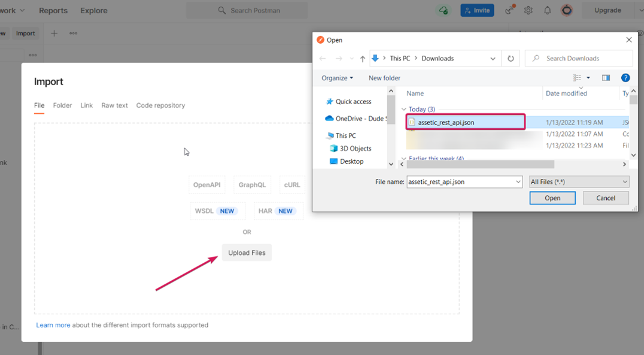Image resolution: width=644 pixels, height=355 pixels.
Task: Go forward in the Open dialog
Action: coord(339,59)
